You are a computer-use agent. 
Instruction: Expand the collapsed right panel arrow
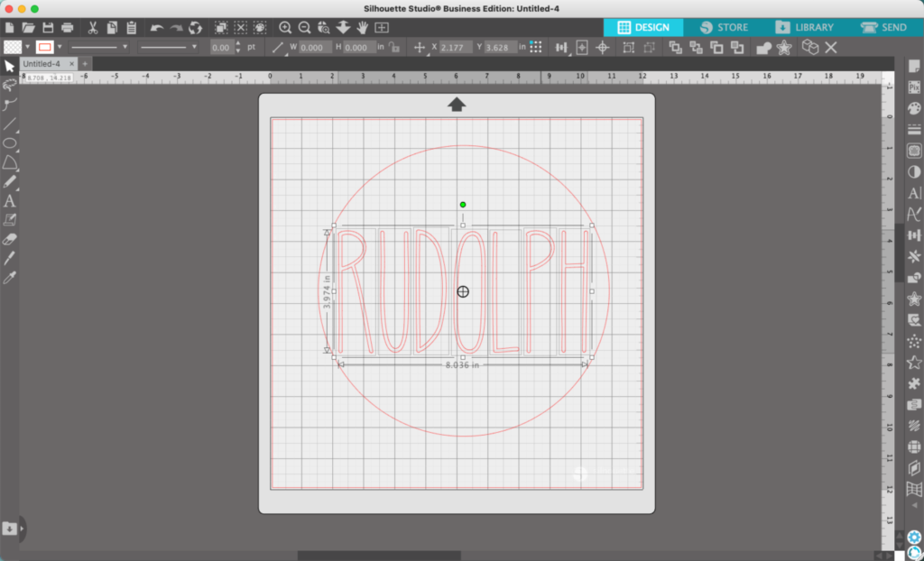tap(915, 505)
